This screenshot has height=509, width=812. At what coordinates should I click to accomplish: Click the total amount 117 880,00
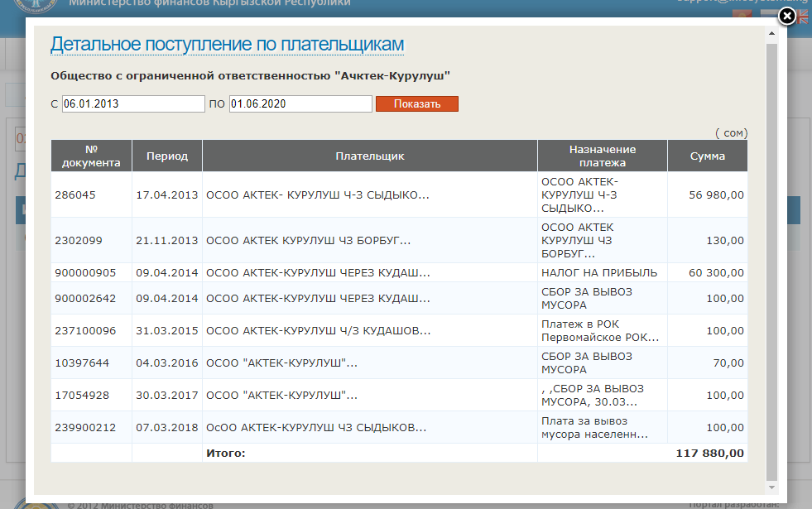[x=709, y=453]
